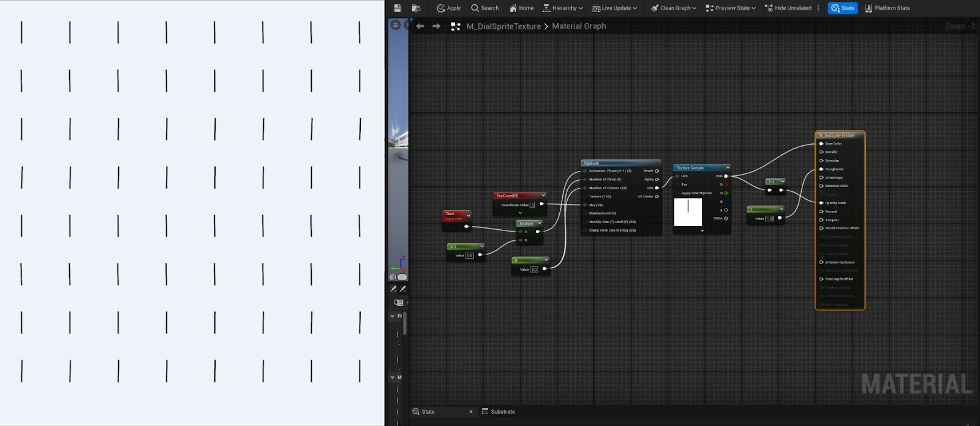Screen dimensions: 980x426
Task: Open the Hierarchy dropdown
Action: (x=562, y=8)
